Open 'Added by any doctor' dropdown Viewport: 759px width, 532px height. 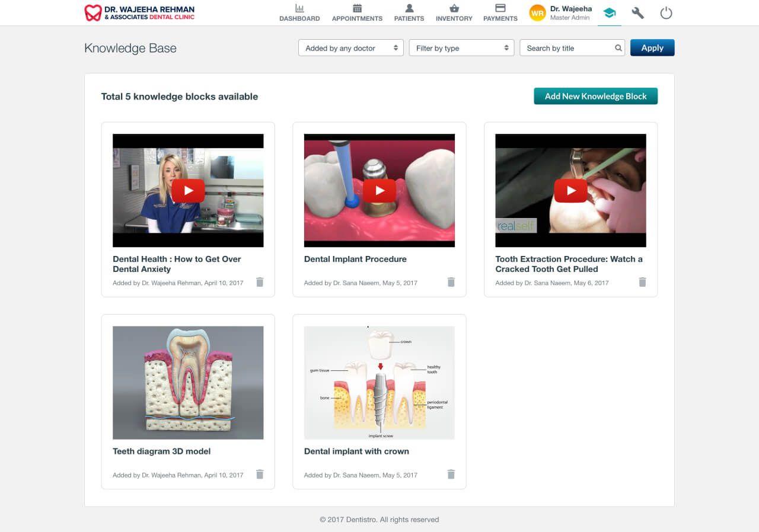351,48
